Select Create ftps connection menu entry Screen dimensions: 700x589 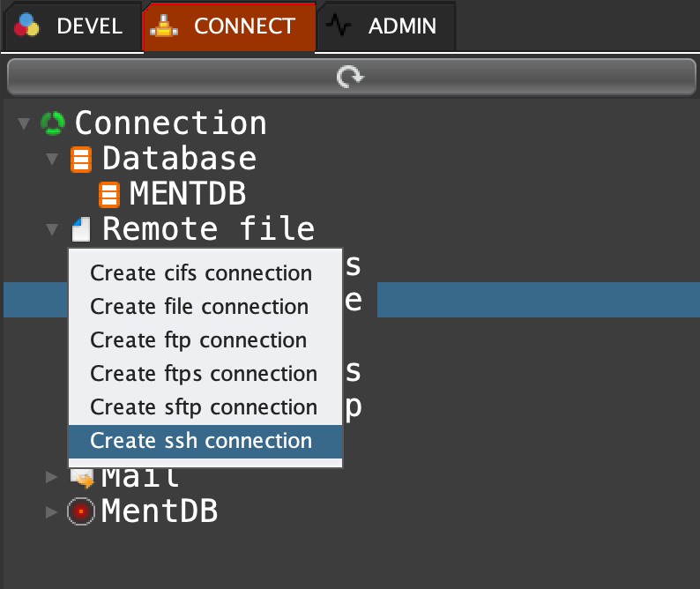(204, 374)
